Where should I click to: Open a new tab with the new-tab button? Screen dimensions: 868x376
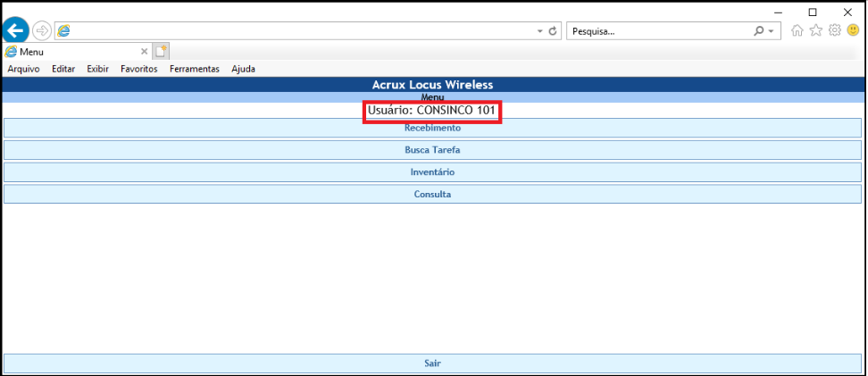click(161, 52)
